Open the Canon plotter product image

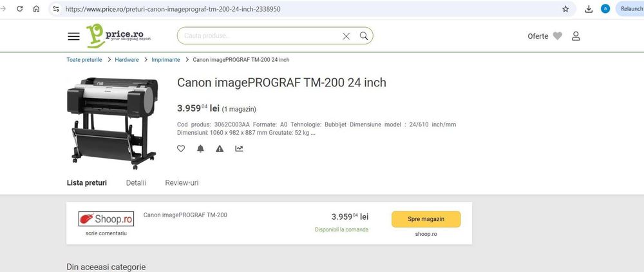click(x=112, y=123)
